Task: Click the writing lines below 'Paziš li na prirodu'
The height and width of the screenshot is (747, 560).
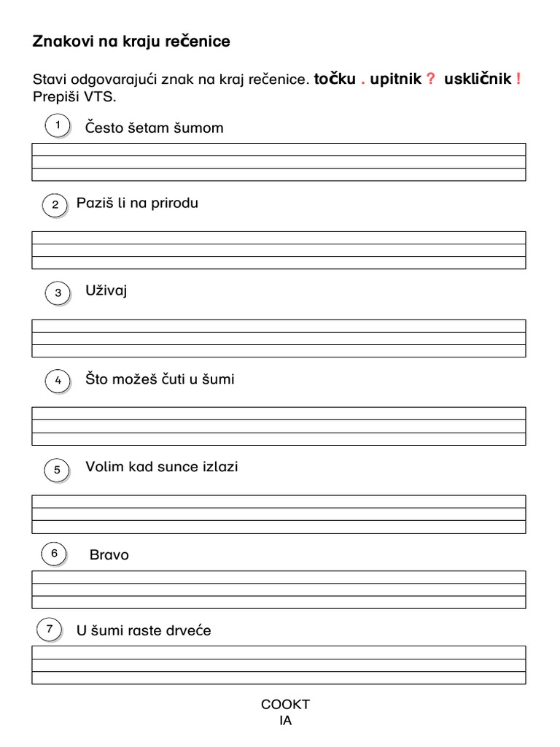Action: tap(279, 250)
